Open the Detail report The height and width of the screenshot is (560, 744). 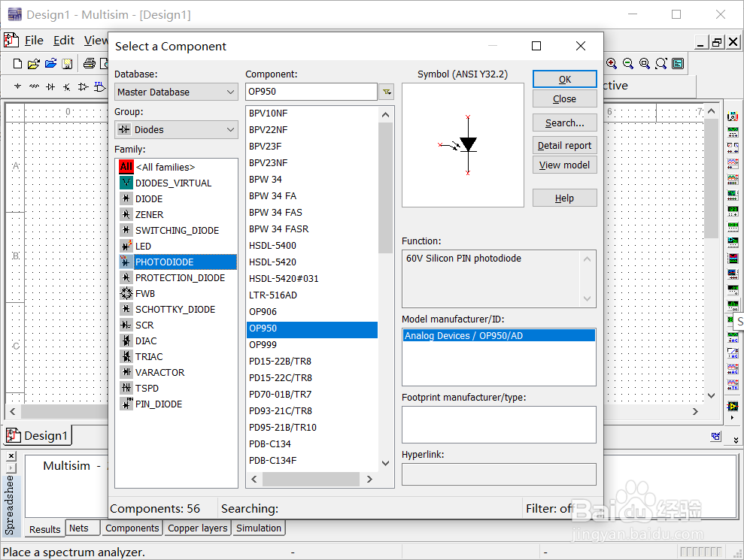click(x=565, y=146)
